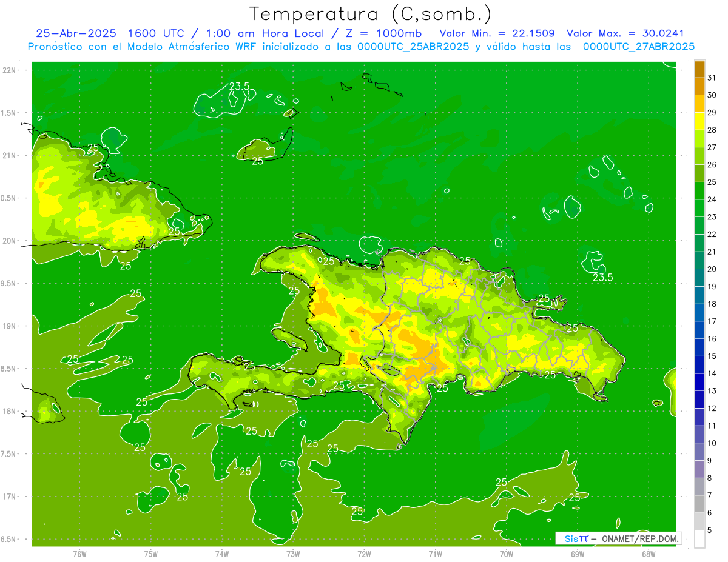Click the "ONAMET/REP.DOM." credit label
The image size is (728, 562).
tap(639, 538)
